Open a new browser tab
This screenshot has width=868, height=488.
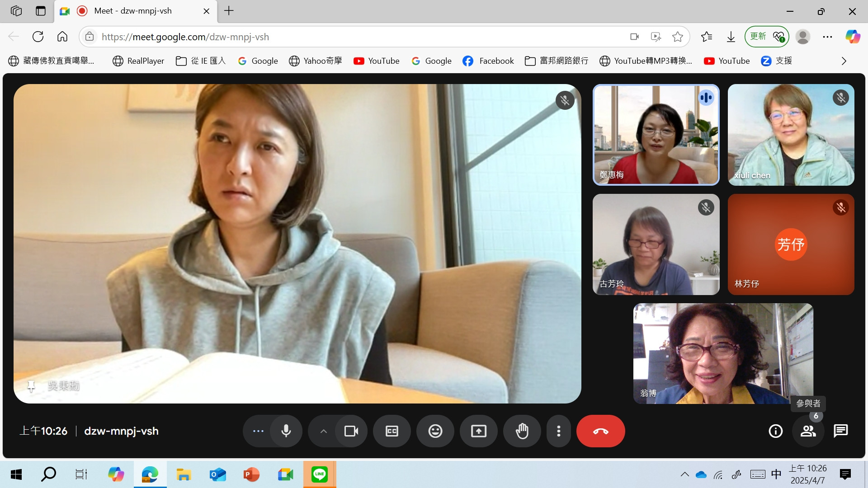[229, 11]
